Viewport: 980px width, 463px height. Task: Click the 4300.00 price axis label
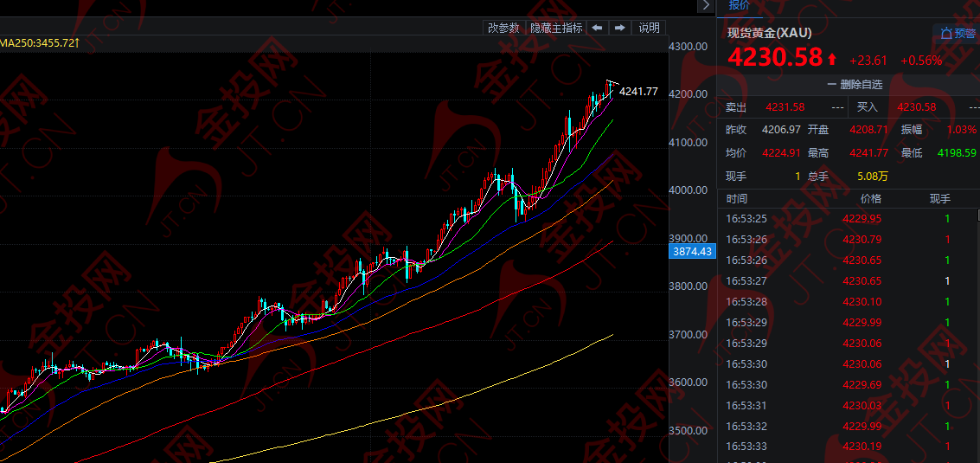(x=688, y=47)
